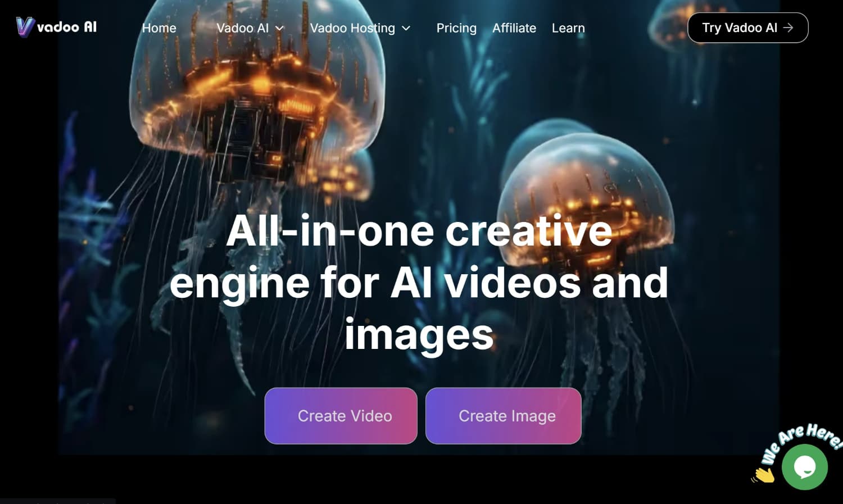Click the vadoo AI wordmark text
Image resolution: width=843 pixels, height=504 pixels.
pos(67,27)
